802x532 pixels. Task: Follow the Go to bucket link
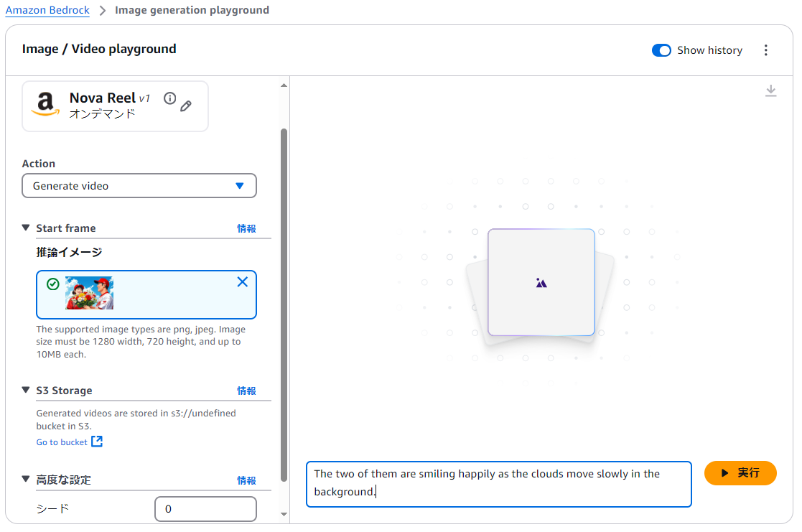coord(62,442)
